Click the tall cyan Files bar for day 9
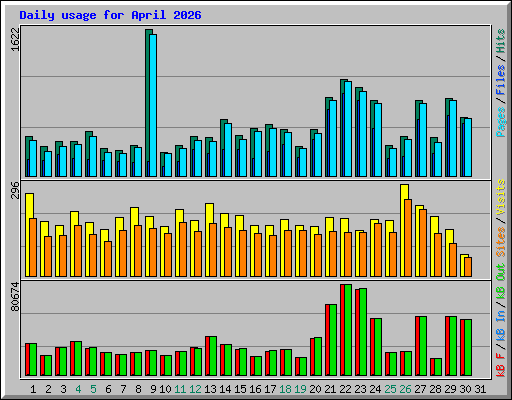Screen dimensions: 512x400 pos(153,105)
